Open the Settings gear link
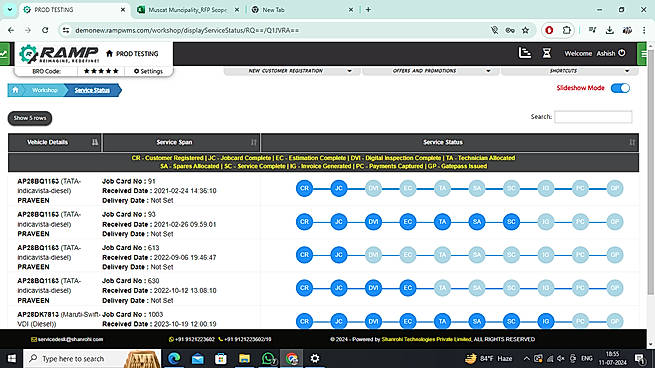The image size is (655, 368). click(148, 71)
